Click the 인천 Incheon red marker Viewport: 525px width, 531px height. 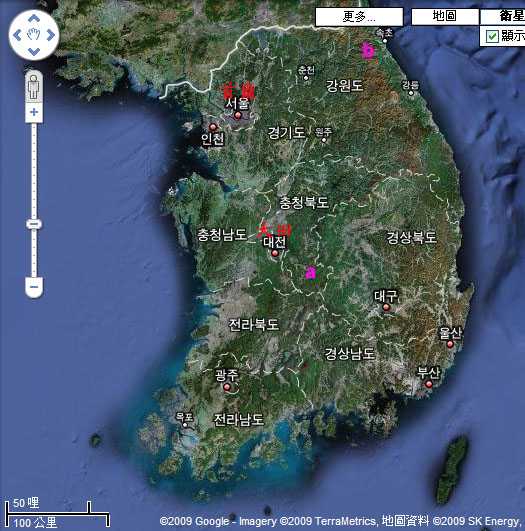pos(213,127)
